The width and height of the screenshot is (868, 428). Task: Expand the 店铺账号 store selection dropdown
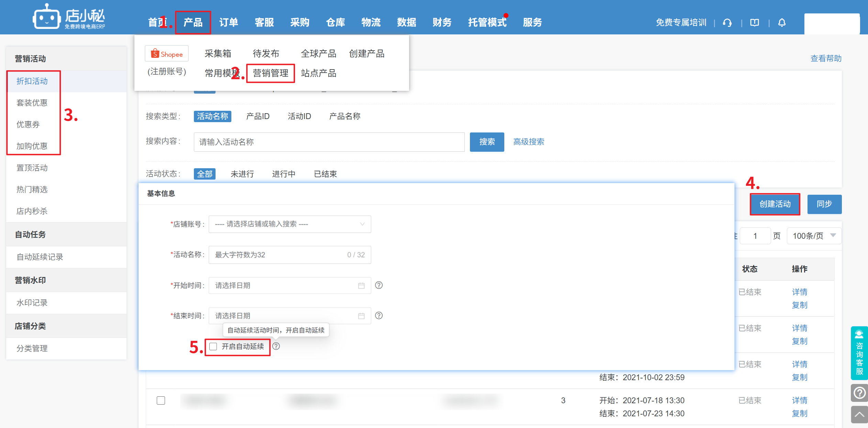point(289,224)
